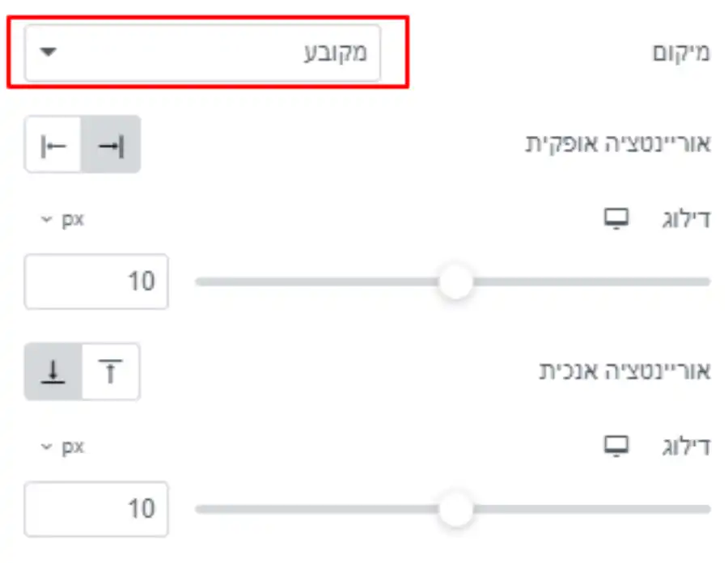Open desktop responsive icon for horizontal דילוג offset

pyautogui.click(x=616, y=218)
